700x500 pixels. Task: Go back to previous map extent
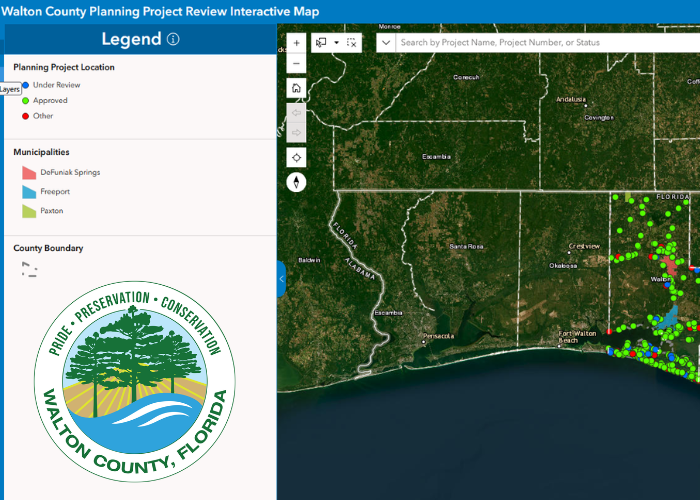tap(296, 111)
